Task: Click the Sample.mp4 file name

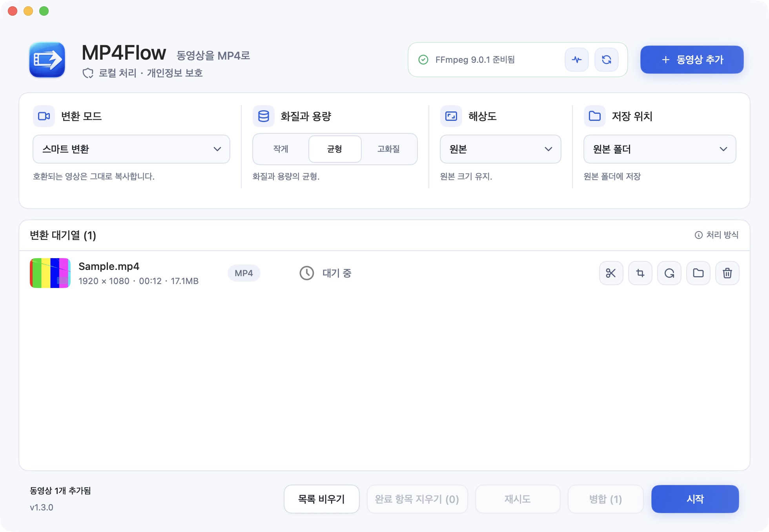Action: tap(109, 266)
